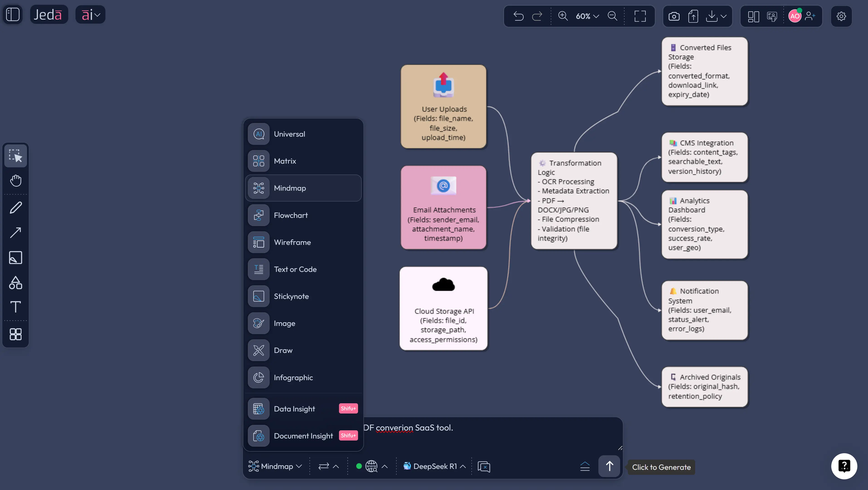Open the file upload icon in top toolbar

click(693, 16)
